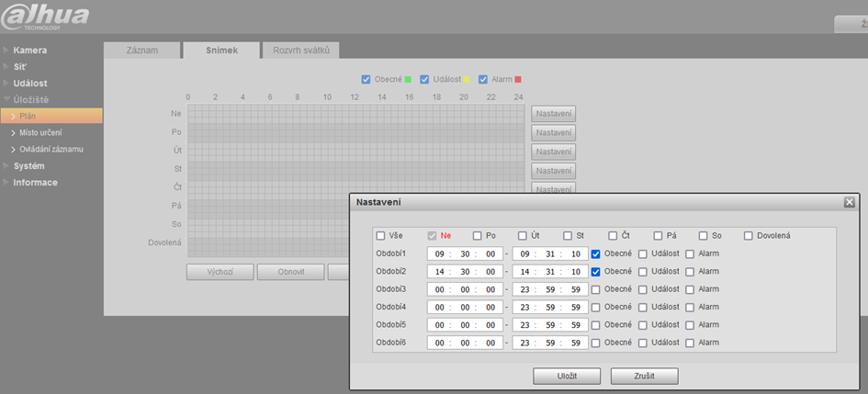Collapse the Úložiště section
Screen dimensions: 868x394
click(x=30, y=99)
